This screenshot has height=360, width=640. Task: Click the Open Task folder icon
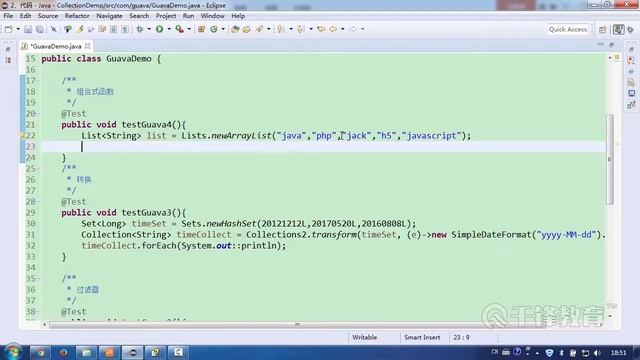tap(247, 29)
